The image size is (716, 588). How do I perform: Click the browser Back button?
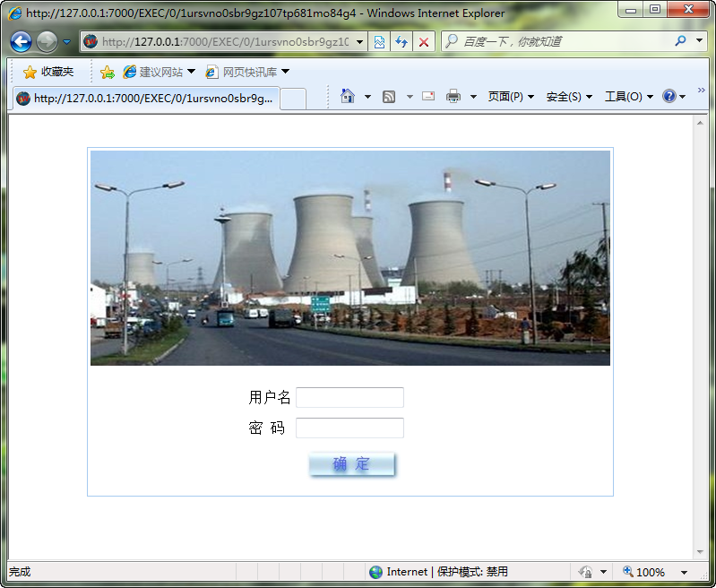point(21,42)
